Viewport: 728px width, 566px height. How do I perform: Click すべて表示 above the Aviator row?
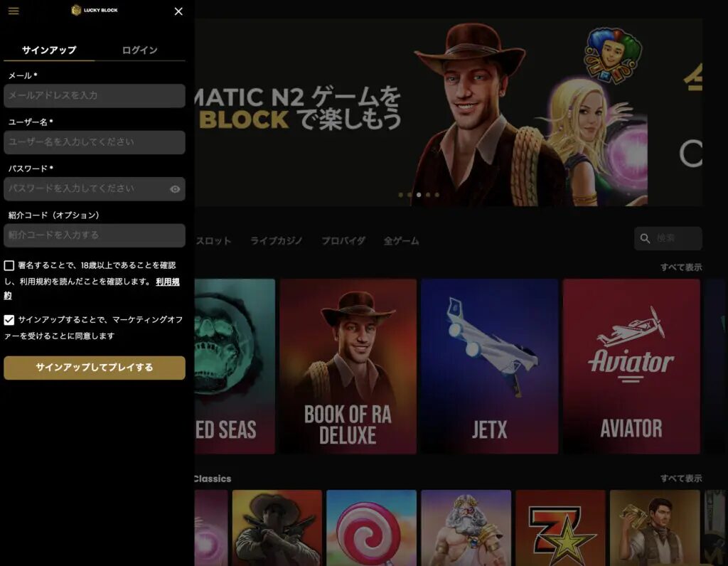[681, 267]
